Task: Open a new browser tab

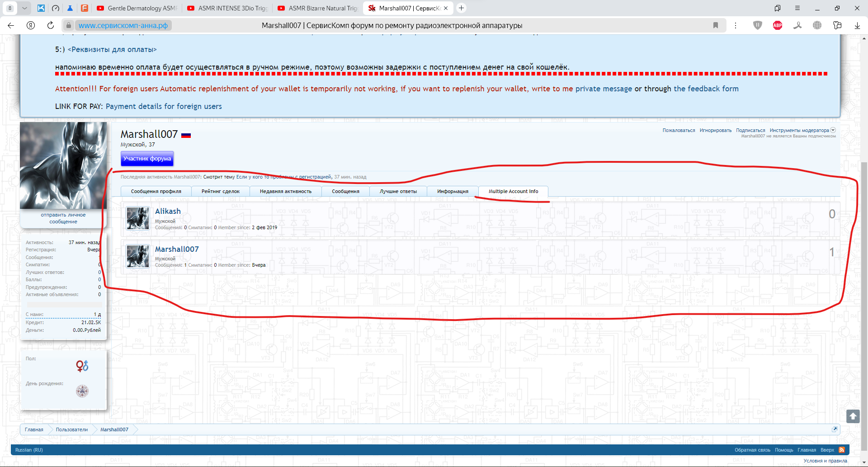Action: pyautogui.click(x=461, y=8)
